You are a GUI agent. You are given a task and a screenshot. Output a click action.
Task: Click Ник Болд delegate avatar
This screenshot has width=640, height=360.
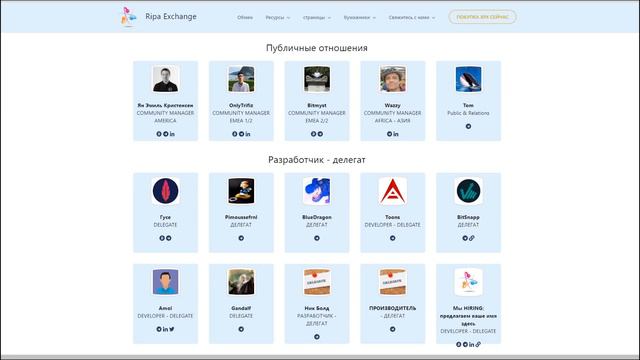pos(317,282)
